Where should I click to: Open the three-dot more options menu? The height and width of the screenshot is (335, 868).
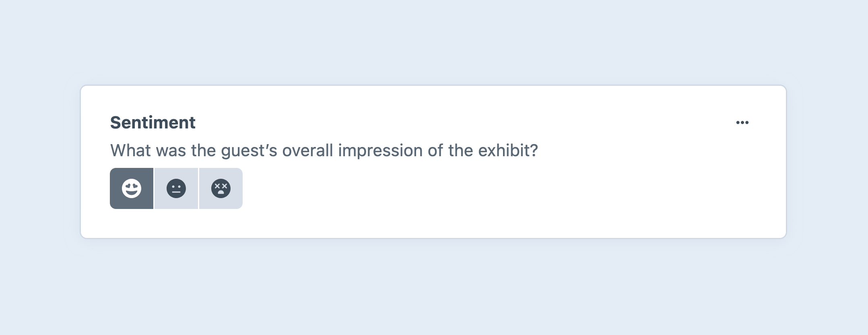point(742,122)
